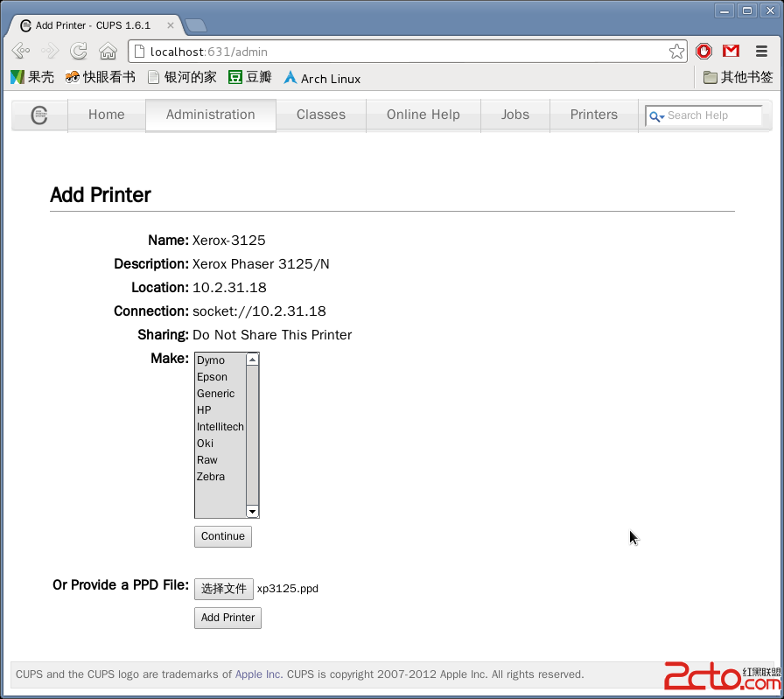Click the Add Printer button
Viewport: 784px width, 699px height.
point(227,618)
